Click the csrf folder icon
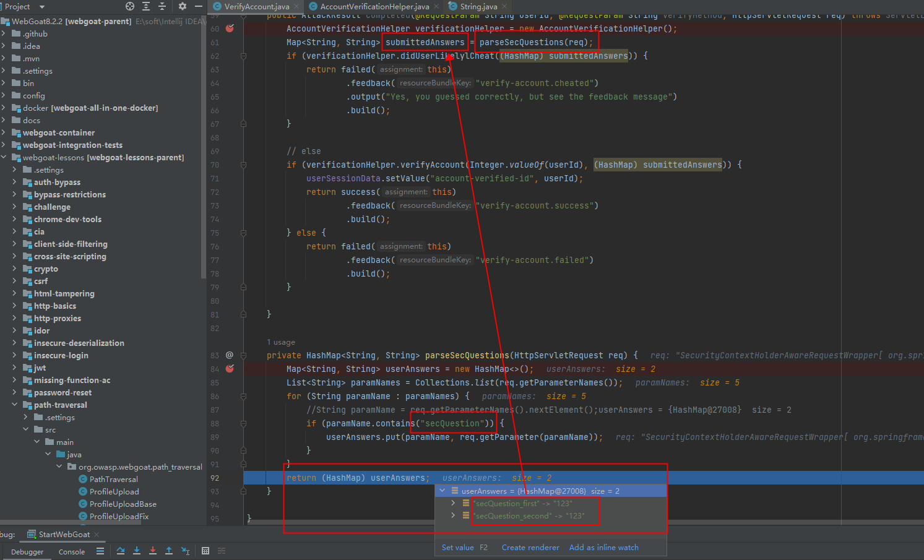The image size is (924, 560). 27,281
